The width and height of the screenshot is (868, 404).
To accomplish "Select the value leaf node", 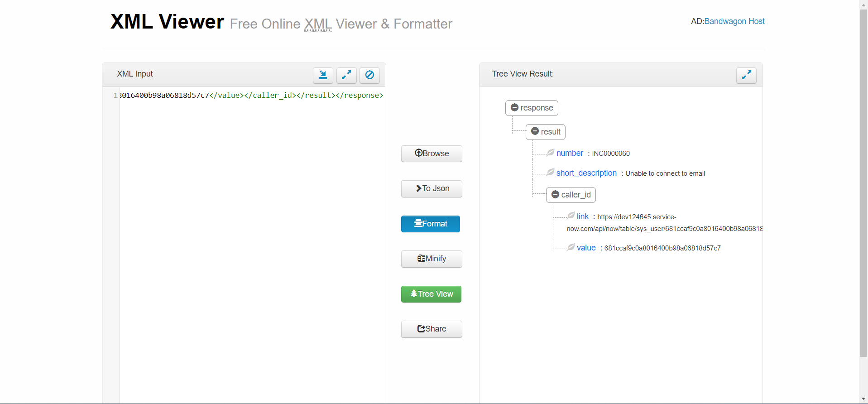I will point(586,248).
